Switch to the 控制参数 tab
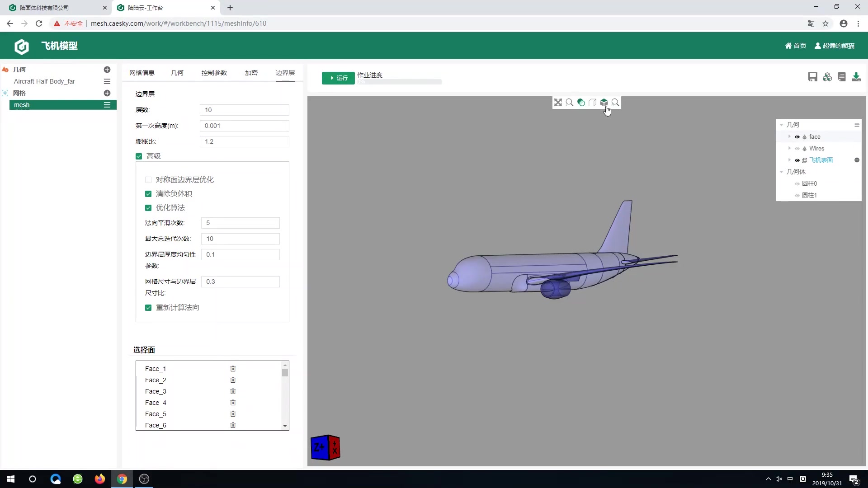 click(x=214, y=73)
